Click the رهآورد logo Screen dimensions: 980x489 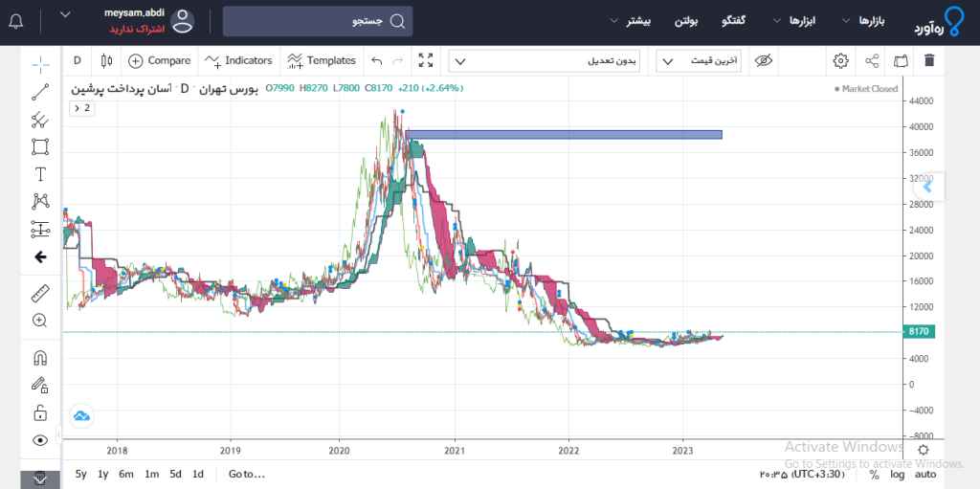pos(940,22)
